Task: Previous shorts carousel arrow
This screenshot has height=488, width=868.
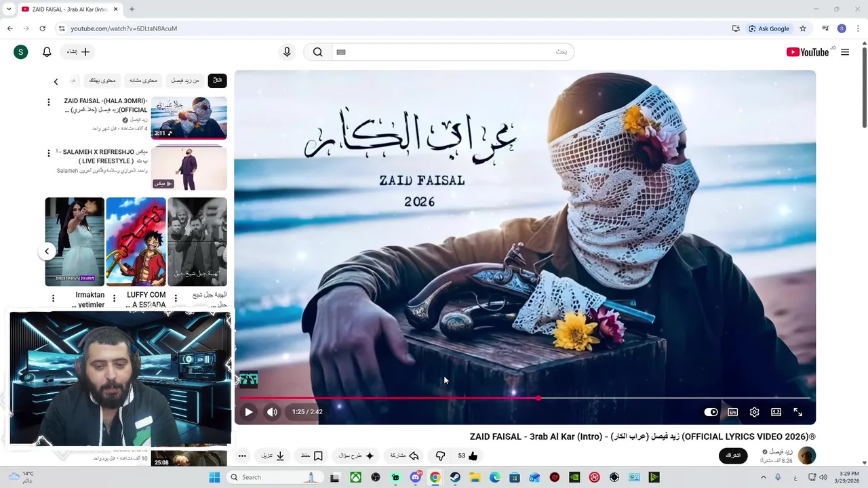Action: pyautogui.click(x=47, y=251)
